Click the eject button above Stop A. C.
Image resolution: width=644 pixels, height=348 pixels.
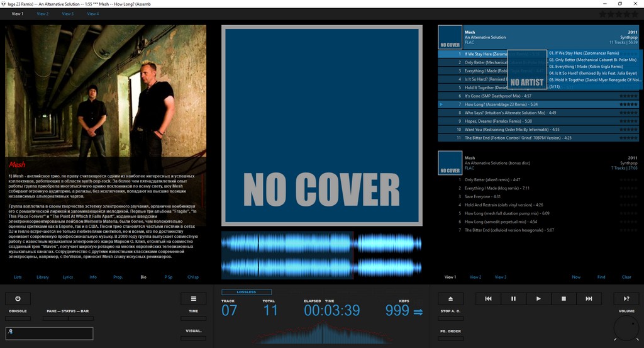[450, 299]
